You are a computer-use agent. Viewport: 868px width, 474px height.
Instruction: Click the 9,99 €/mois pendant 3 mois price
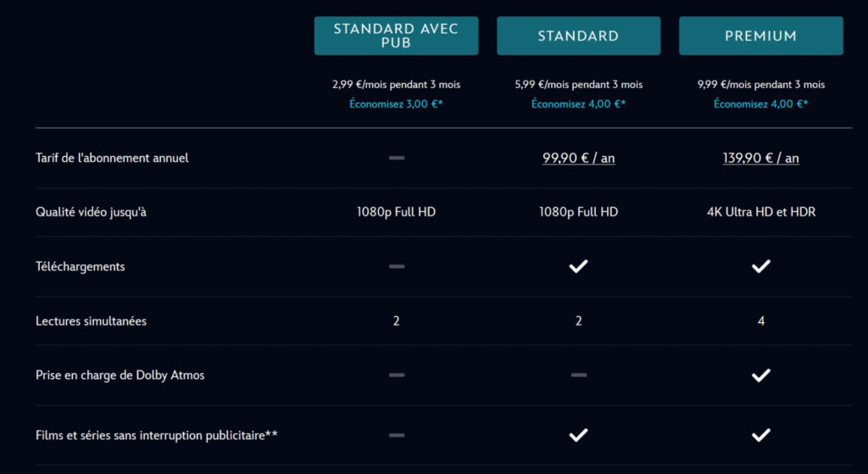[x=760, y=85]
